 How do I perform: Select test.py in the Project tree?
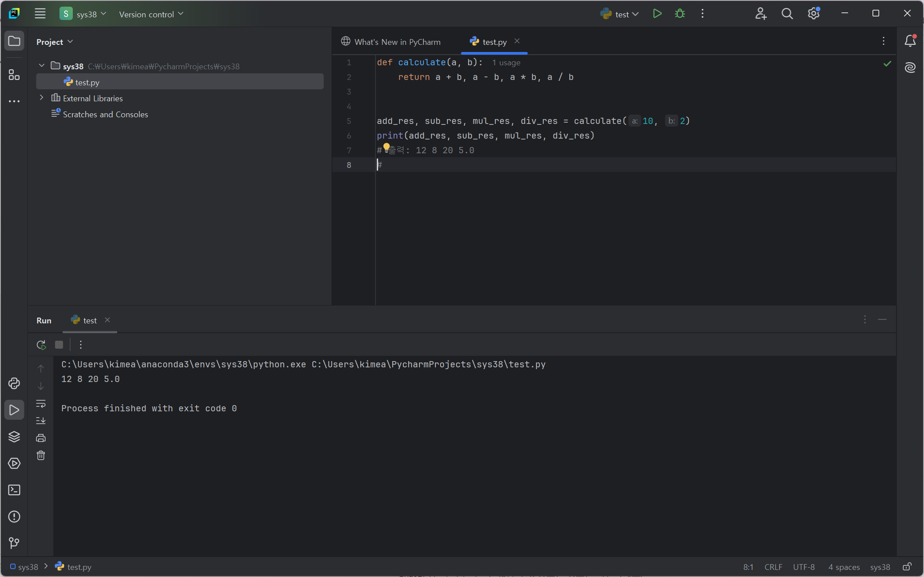pos(87,82)
